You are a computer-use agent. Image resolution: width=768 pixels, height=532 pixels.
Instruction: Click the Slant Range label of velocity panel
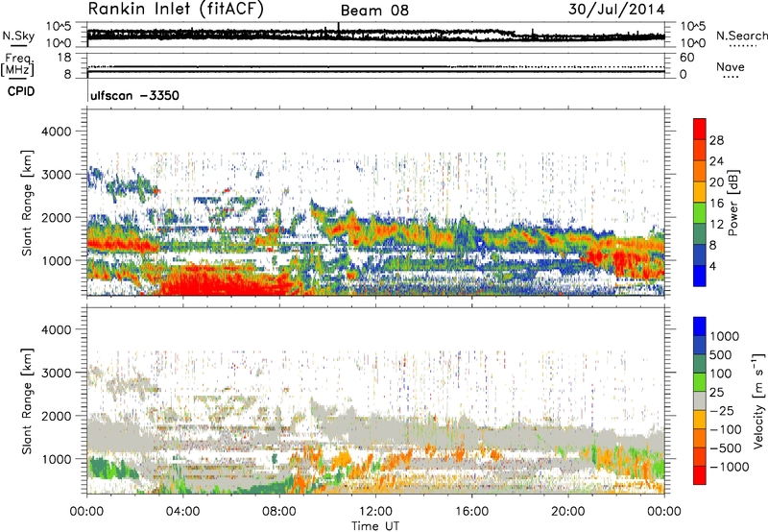click(x=27, y=401)
